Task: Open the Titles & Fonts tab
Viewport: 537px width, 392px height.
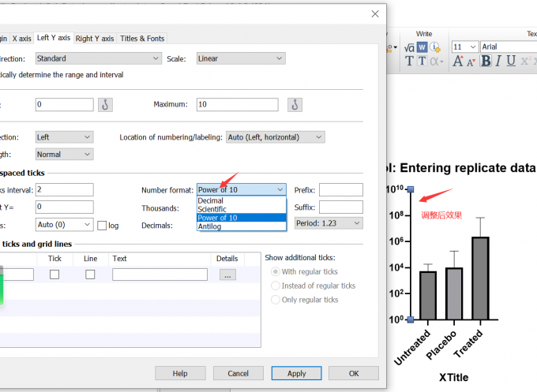Action: (142, 39)
